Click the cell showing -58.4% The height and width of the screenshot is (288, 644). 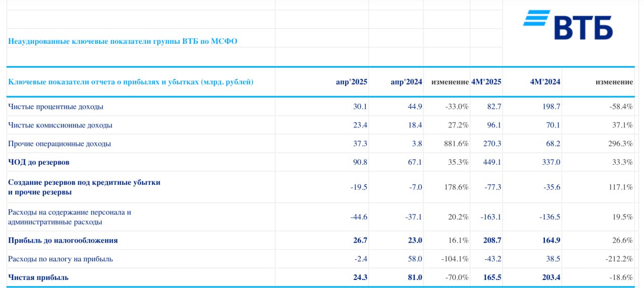point(621,107)
